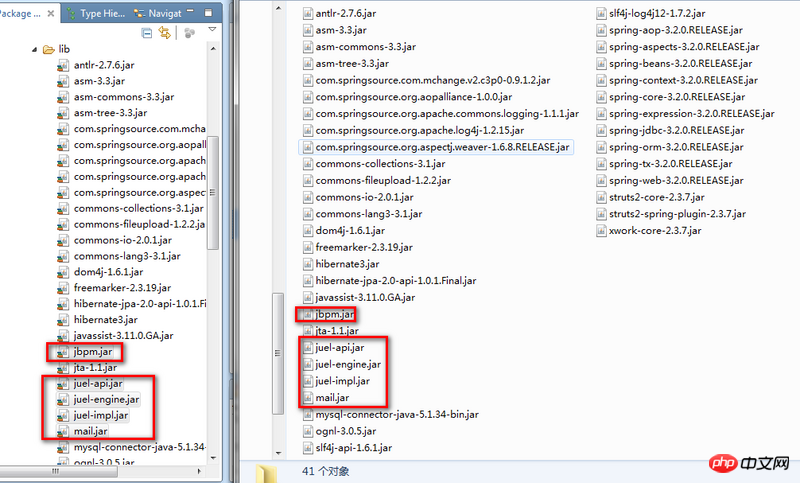Maximize the Package Explorer view
Screen dimensions: 800x483
208,12
